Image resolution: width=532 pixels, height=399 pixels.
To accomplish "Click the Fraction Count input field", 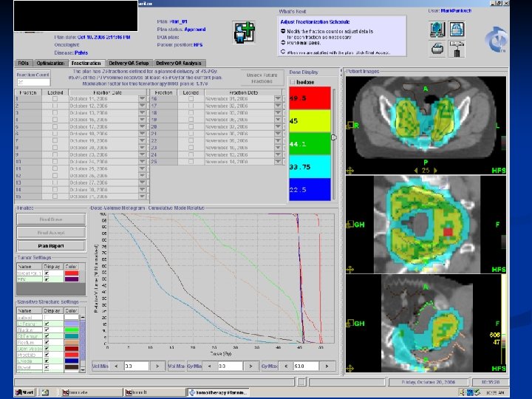I will tap(33, 82).
